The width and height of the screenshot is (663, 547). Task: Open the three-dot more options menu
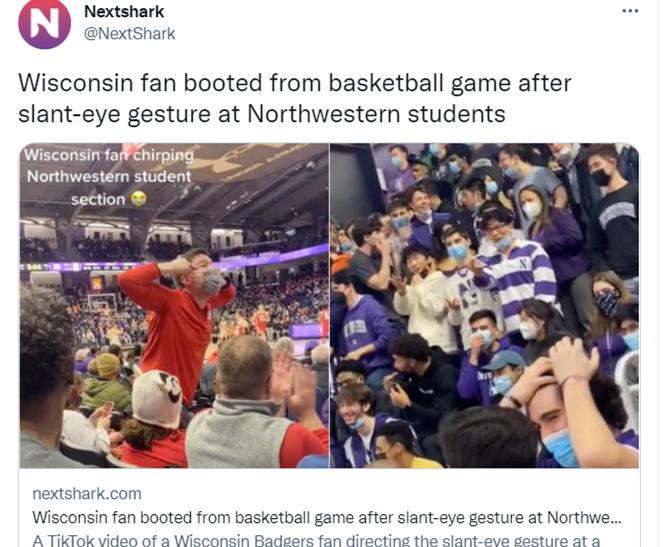630,11
